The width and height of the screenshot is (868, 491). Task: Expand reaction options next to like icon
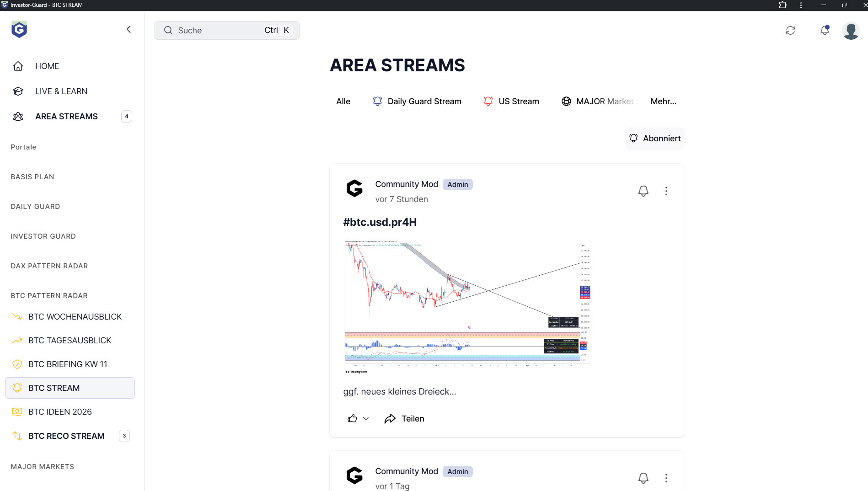[x=366, y=419]
